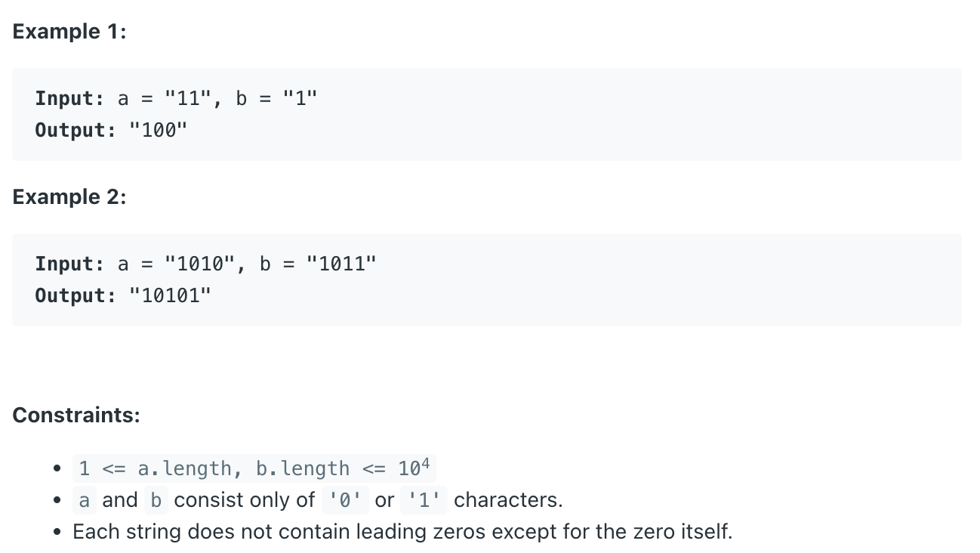Click the "Example 1:" heading
980x553 pixels.
(x=69, y=32)
